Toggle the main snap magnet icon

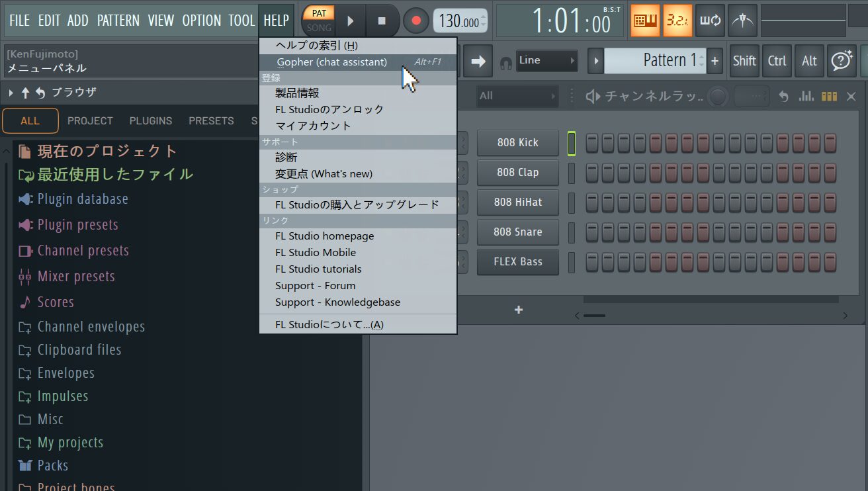[x=506, y=62]
